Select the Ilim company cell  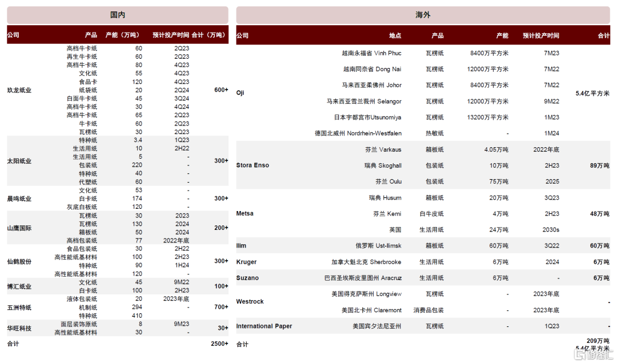(x=241, y=246)
